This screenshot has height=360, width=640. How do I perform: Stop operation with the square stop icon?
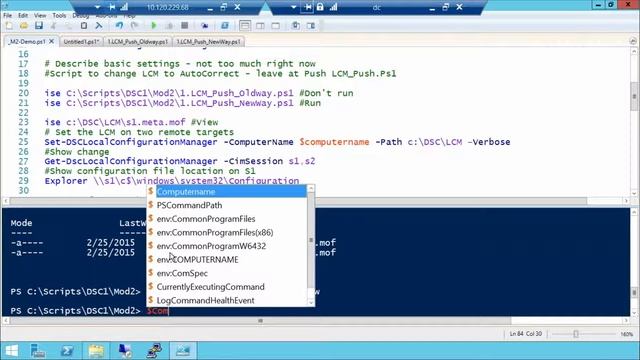coord(184,26)
